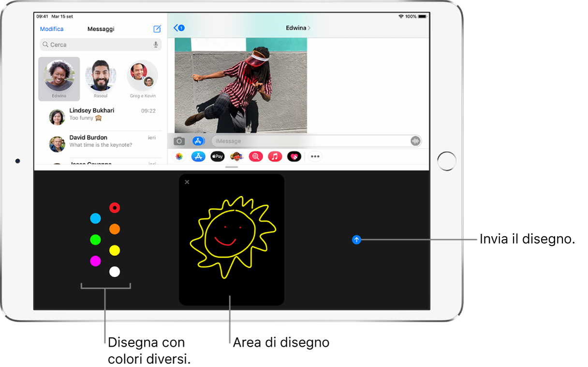Tap the sun drawing canvas area
588x367 pixels.
[x=232, y=239]
